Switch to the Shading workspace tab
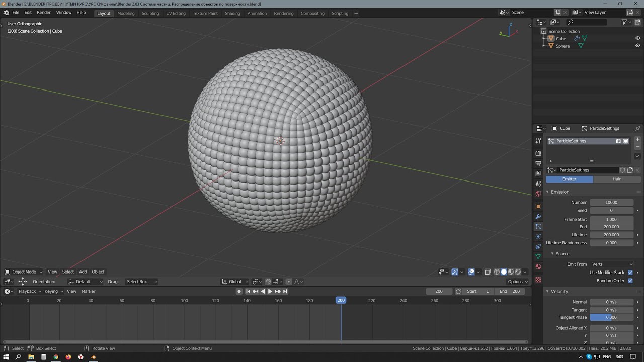The height and width of the screenshot is (362, 644). pyautogui.click(x=232, y=13)
